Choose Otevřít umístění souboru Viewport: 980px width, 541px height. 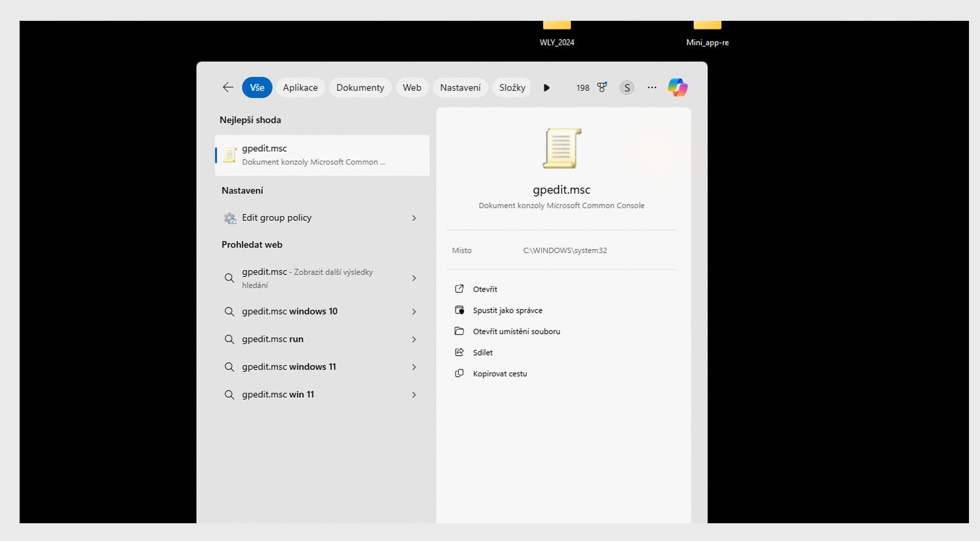pyautogui.click(x=516, y=331)
